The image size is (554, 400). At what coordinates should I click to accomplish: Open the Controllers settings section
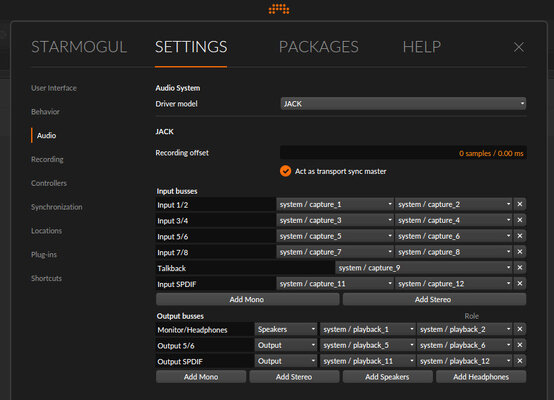pyautogui.click(x=49, y=183)
